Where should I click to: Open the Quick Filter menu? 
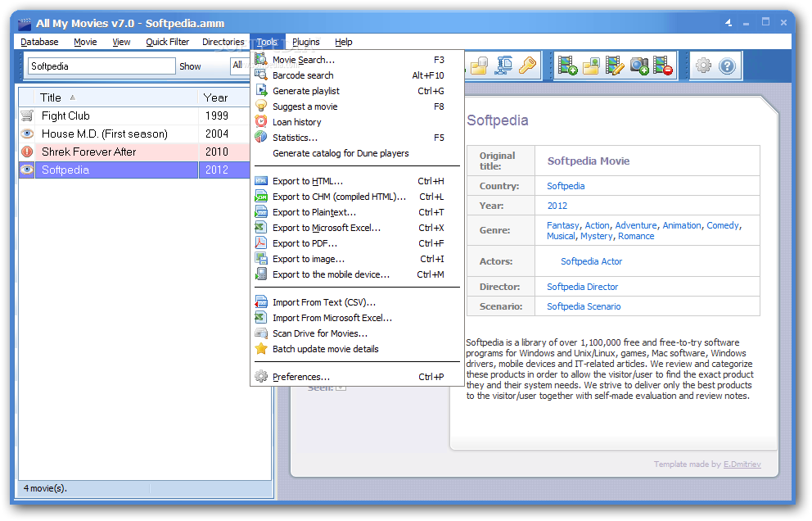tap(167, 42)
